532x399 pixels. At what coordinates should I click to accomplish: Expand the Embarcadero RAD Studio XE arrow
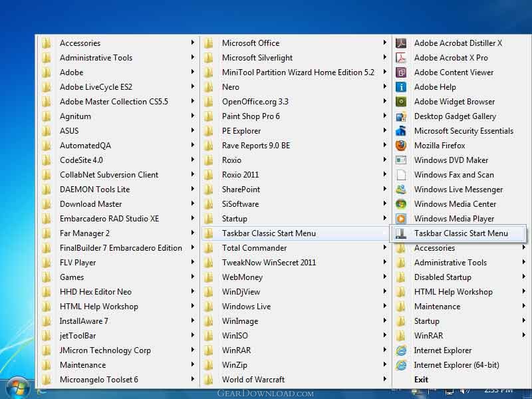[192, 218]
